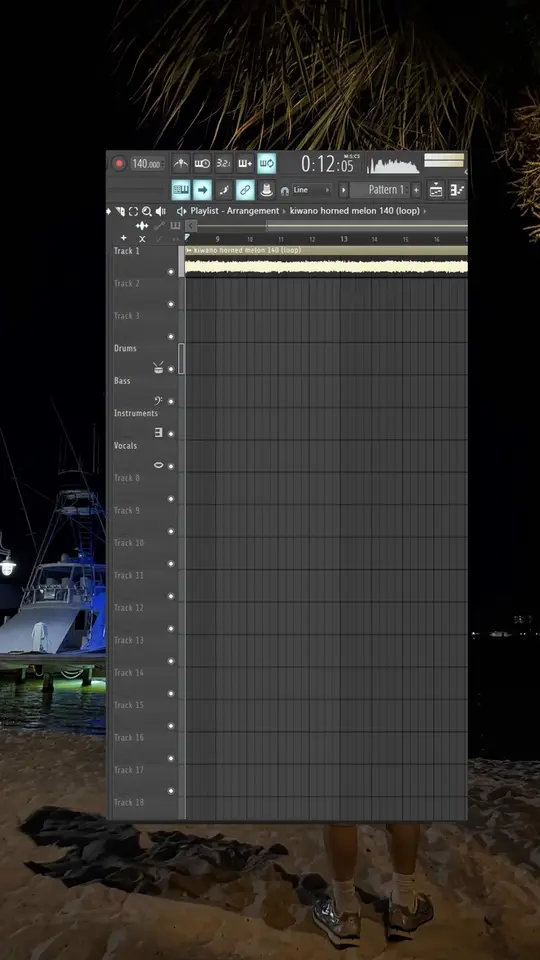540x960 pixels.
Task: Toggle the metronome icon
Action: tap(181, 163)
